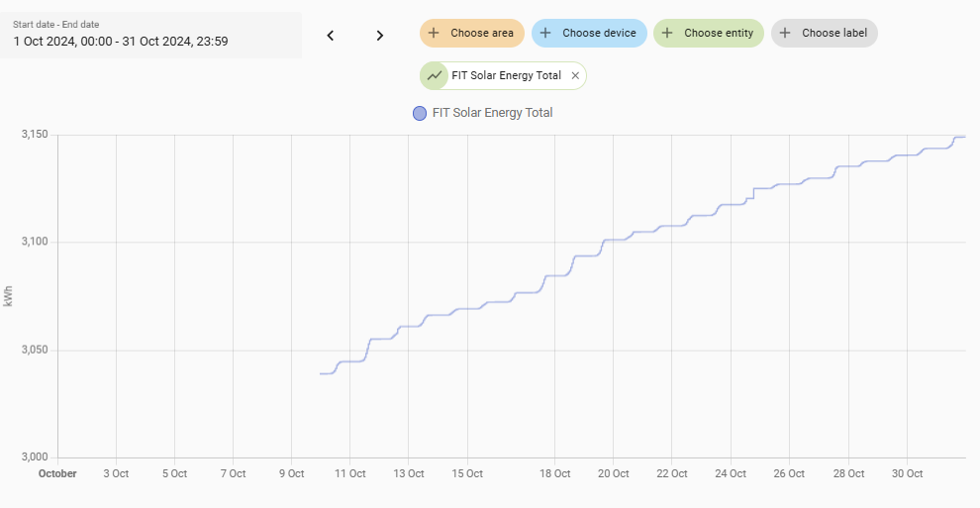Go to the next date range

coord(379,36)
